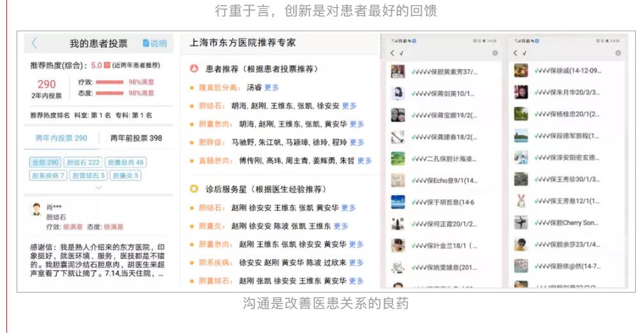Open the 感谢信 review text from 肖***
This screenshot has width=644, height=334.
click(98, 260)
